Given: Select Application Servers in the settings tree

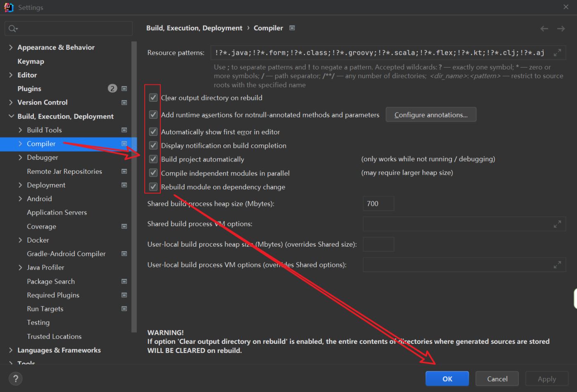Looking at the screenshot, I should click(57, 212).
